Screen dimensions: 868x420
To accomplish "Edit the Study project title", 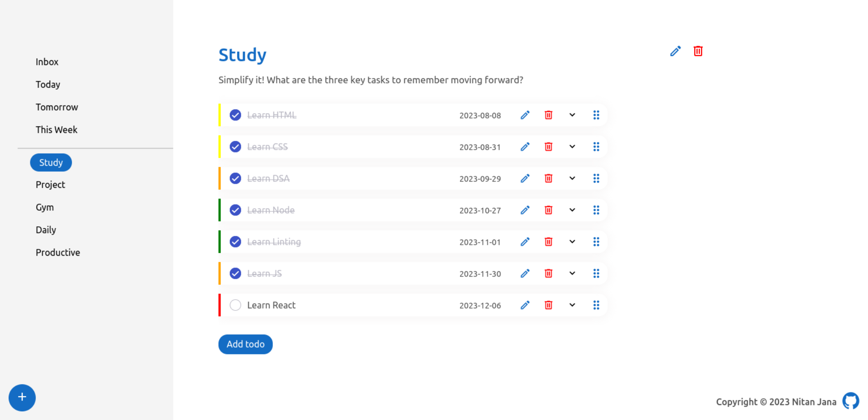I will coord(675,51).
